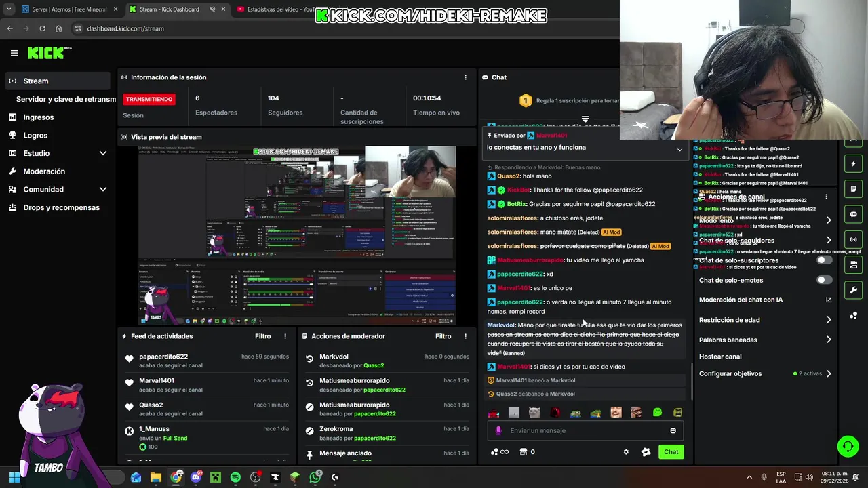The width and height of the screenshot is (868, 488).
Task: Click the wrench tools side icon
Action: (853, 290)
